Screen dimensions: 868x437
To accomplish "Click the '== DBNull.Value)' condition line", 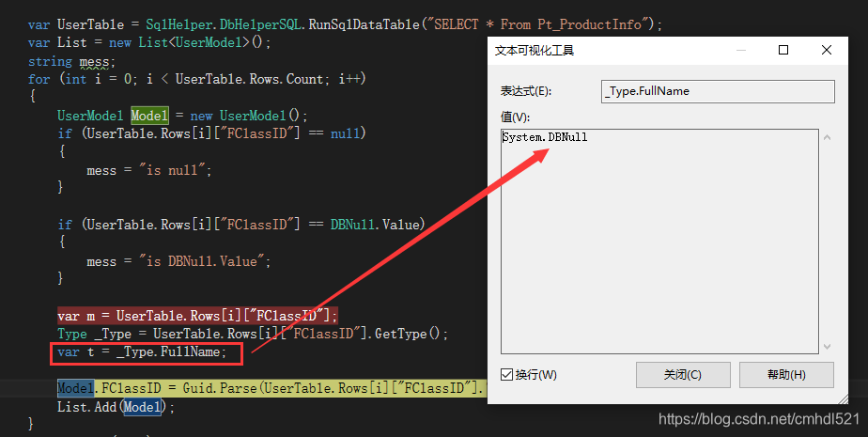I will pyautogui.click(x=241, y=225).
